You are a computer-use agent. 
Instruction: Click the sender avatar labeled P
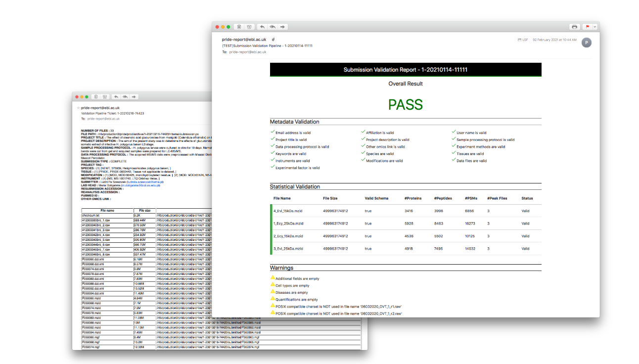(587, 43)
